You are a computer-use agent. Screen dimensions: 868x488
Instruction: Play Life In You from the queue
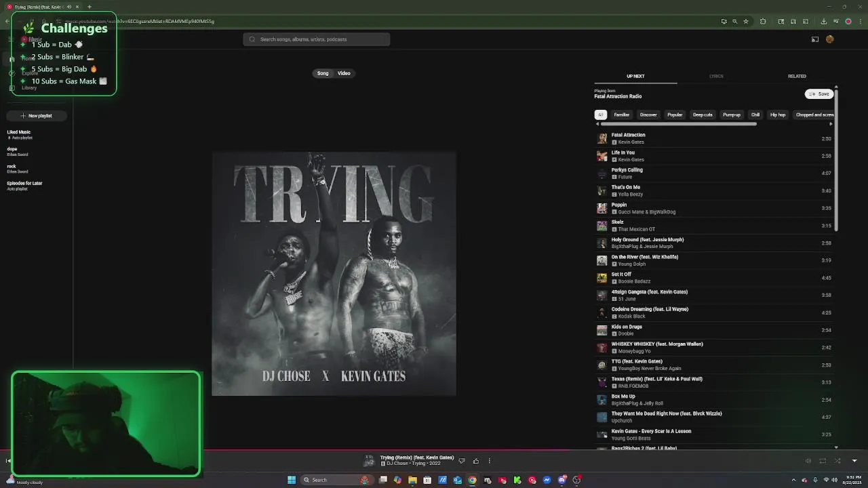pos(715,156)
